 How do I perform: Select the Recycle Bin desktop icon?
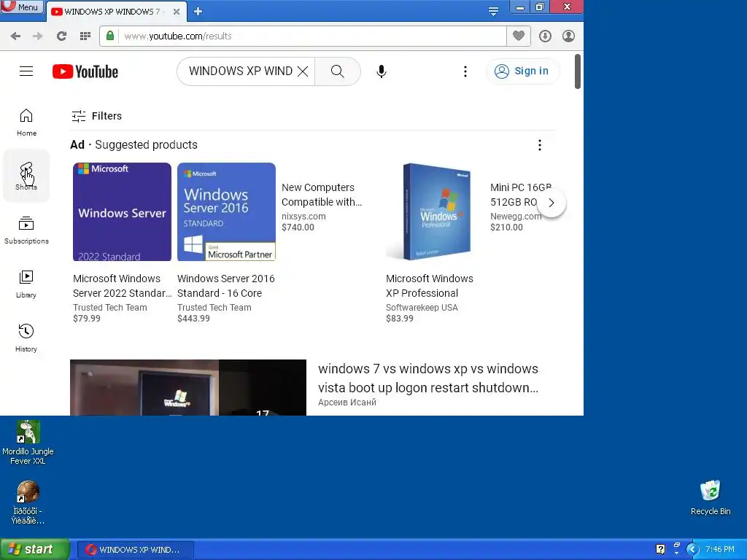click(x=711, y=497)
